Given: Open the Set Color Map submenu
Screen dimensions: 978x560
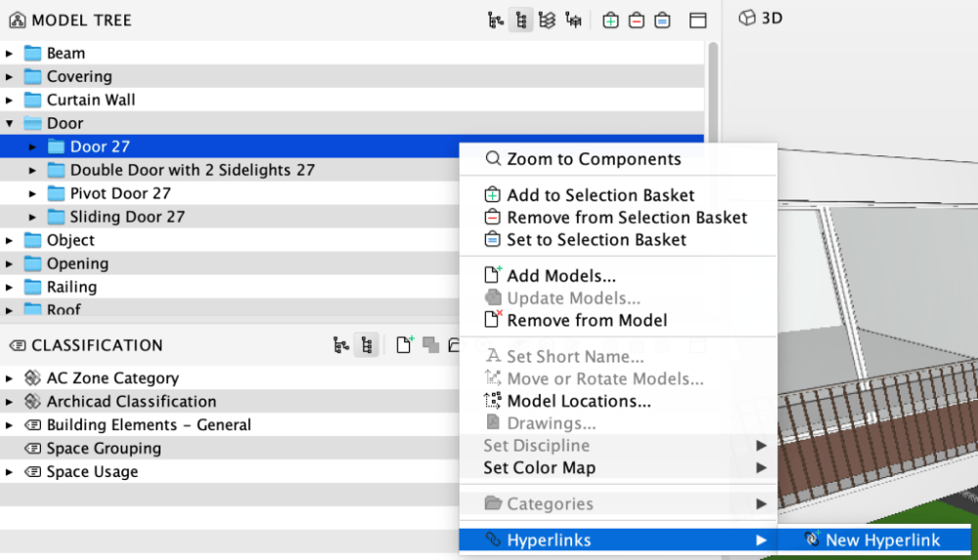Looking at the screenshot, I should click(539, 468).
